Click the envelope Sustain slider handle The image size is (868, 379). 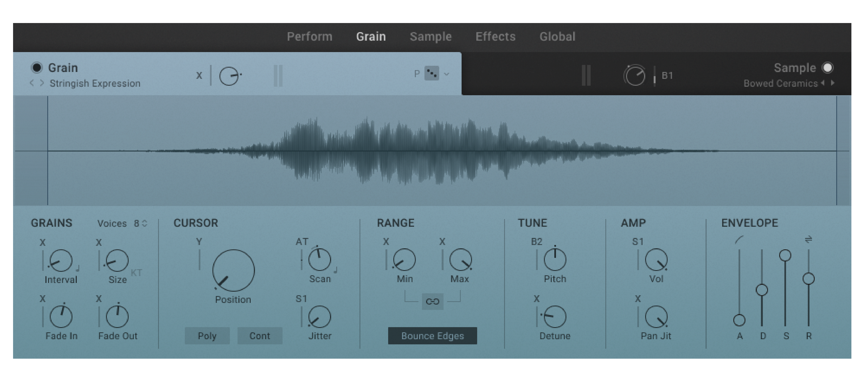(785, 255)
